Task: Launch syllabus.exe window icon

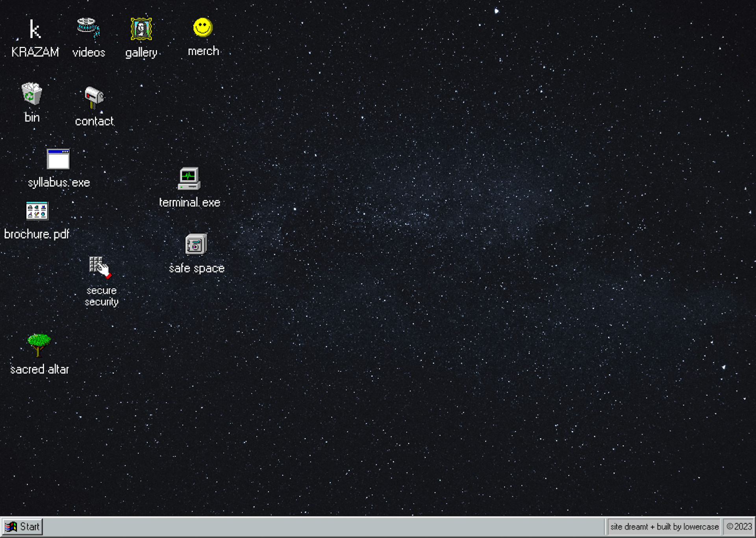Action: [58, 159]
